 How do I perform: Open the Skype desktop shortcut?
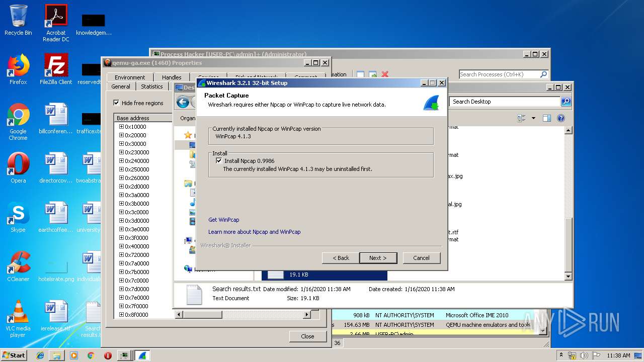point(18,217)
